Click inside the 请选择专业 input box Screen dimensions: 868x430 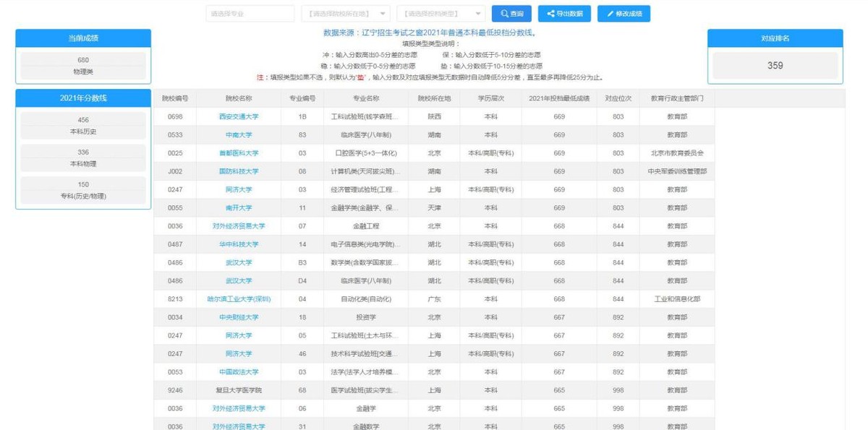[x=250, y=13]
